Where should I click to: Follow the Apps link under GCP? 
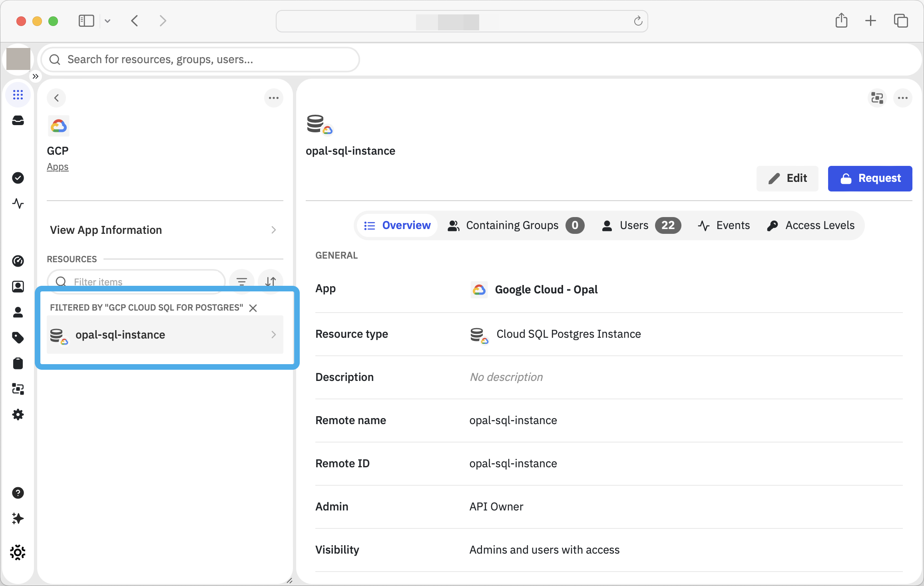[x=58, y=167]
